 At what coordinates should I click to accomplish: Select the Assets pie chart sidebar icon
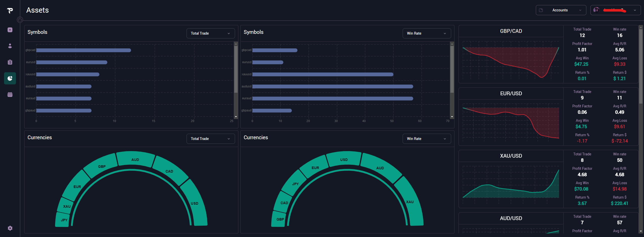10,78
